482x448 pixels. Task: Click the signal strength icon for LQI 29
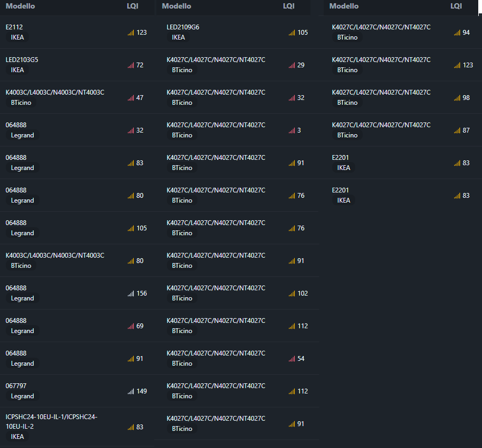(292, 65)
